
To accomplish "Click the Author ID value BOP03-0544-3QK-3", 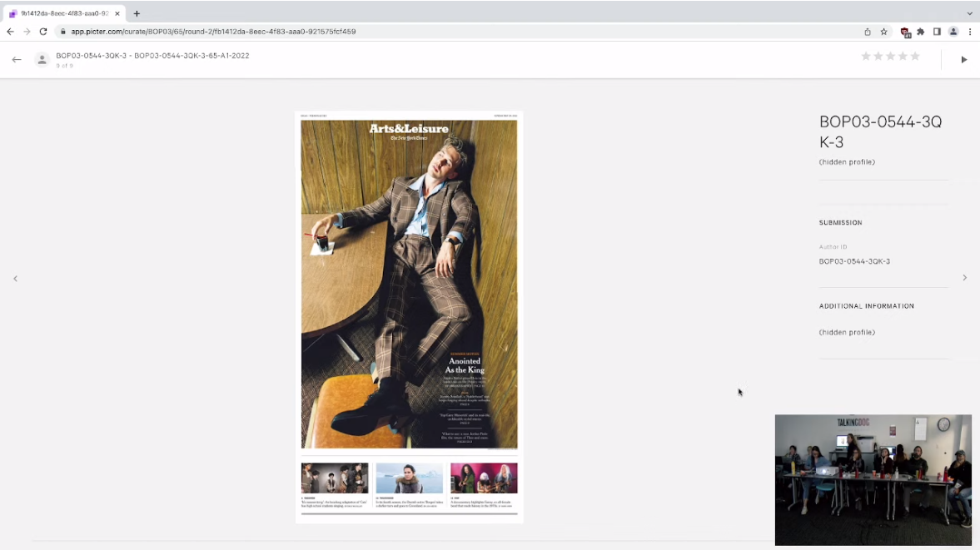I will point(854,261).
